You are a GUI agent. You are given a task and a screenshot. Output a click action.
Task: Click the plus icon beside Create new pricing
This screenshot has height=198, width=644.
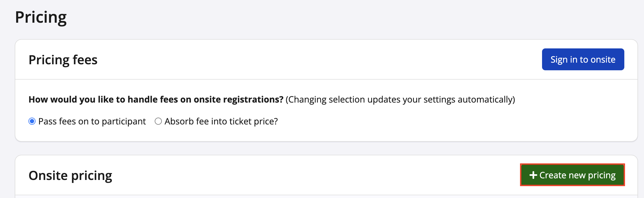533,175
